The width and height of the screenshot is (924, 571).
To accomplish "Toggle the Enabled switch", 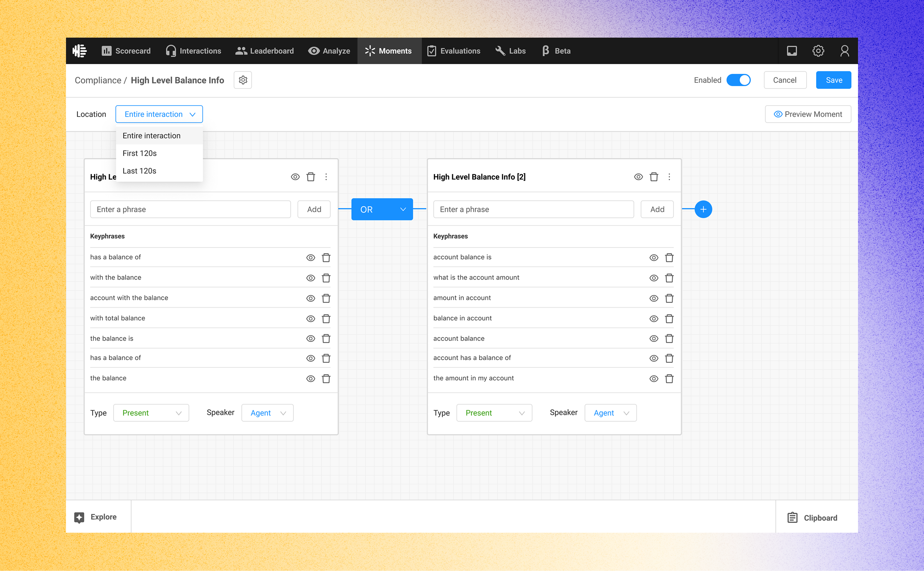I will 738,80.
